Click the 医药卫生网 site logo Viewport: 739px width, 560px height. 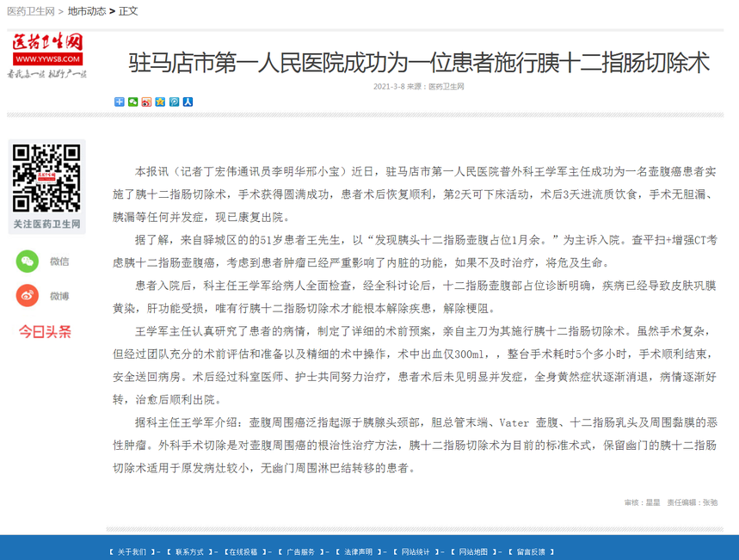(x=47, y=55)
